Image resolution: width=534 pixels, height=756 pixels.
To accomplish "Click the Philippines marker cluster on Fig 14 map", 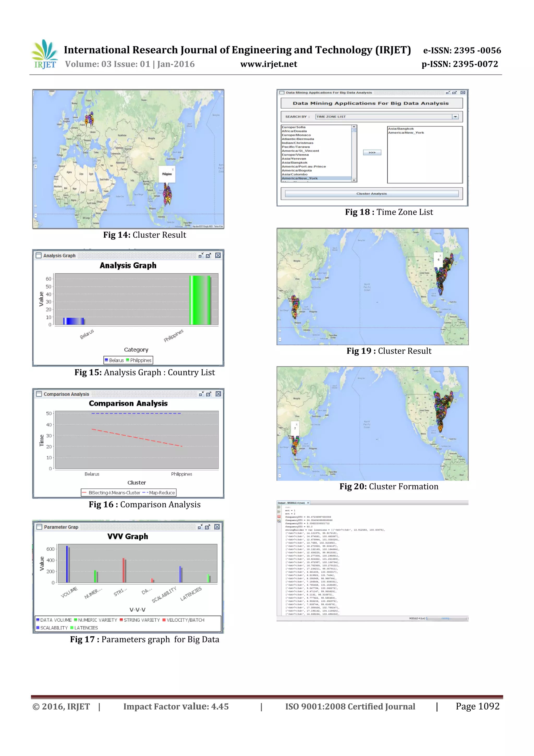I will (x=167, y=195).
